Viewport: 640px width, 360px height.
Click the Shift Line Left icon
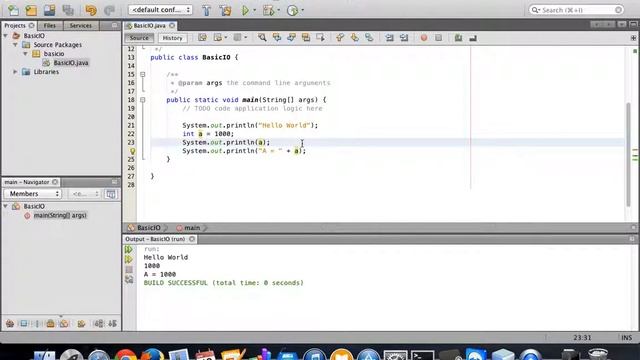(x=389, y=38)
